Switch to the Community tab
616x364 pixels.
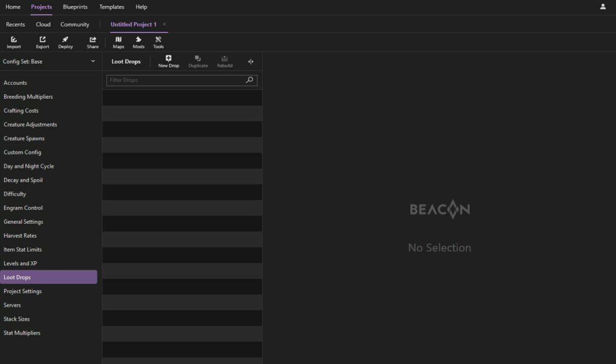75,24
